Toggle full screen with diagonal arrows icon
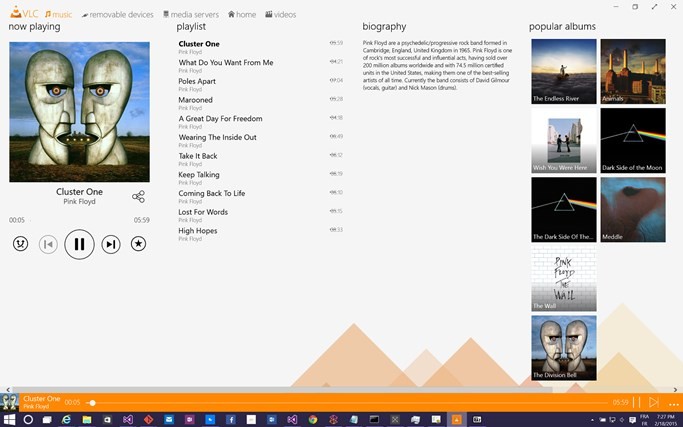 pyautogui.click(x=654, y=7)
